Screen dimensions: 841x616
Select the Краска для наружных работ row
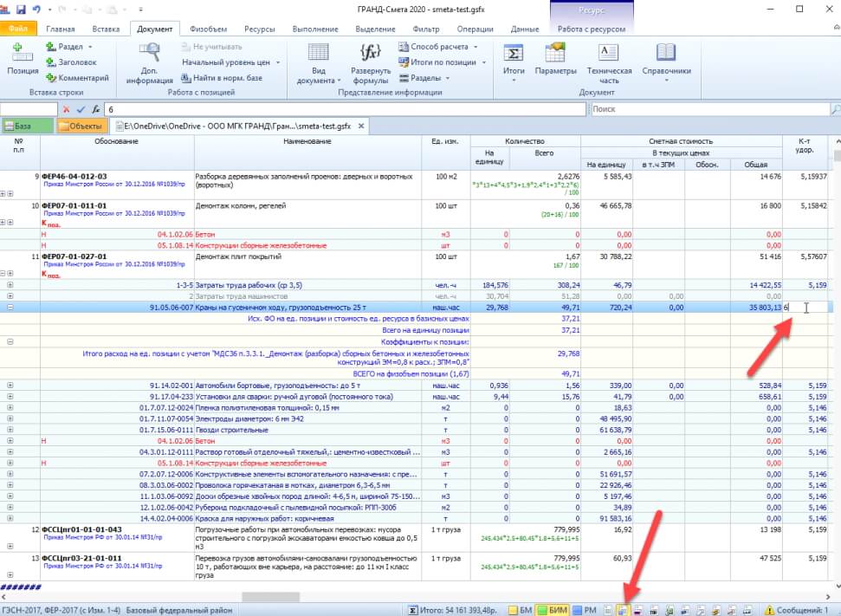coord(416,518)
